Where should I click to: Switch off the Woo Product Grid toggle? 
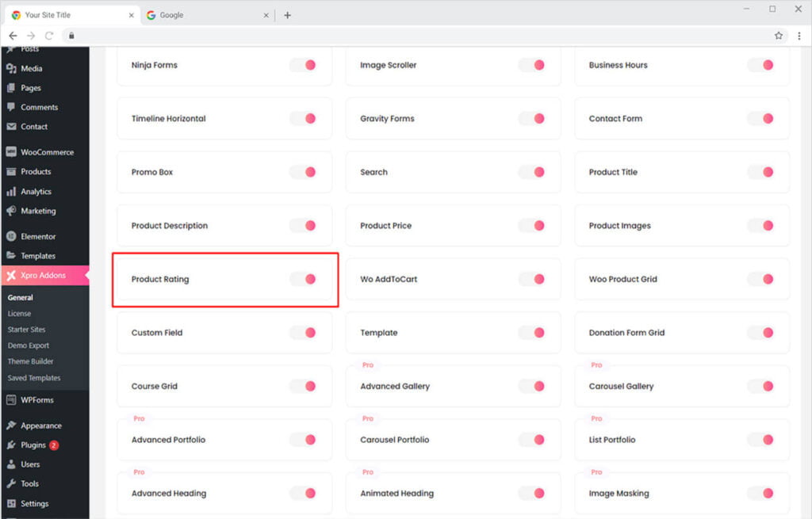760,279
